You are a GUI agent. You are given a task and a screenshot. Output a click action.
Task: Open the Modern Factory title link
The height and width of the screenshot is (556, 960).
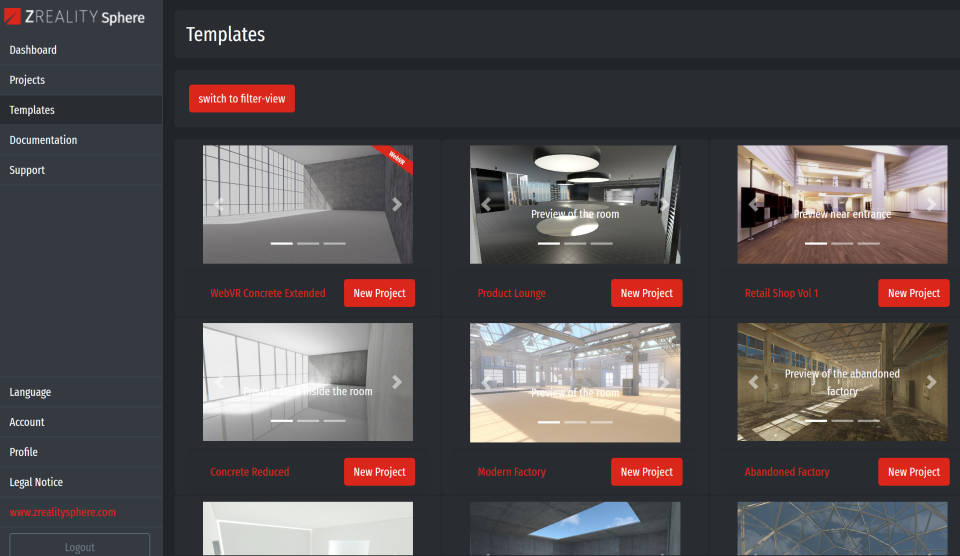click(x=512, y=472)
